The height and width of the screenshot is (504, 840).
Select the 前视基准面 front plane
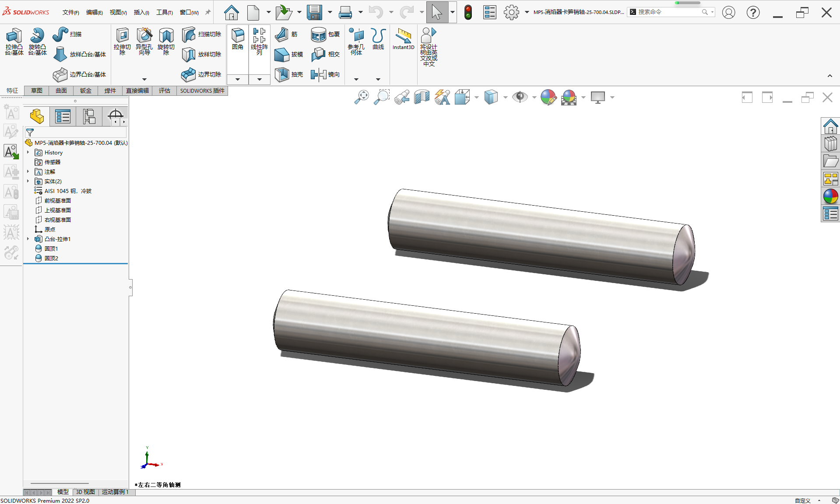(x=57, y=200)
